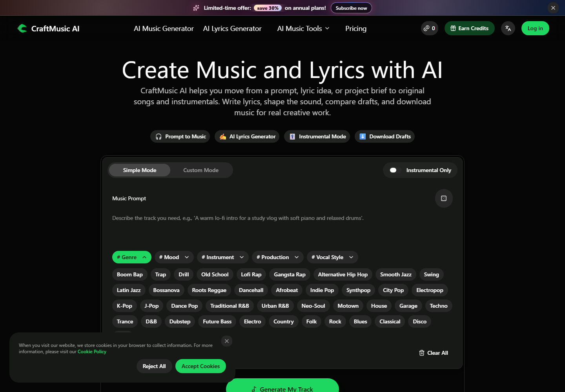This screenshot has width=565, height=392.
Task: Click the Log in button
Action: tap(535, 28)
